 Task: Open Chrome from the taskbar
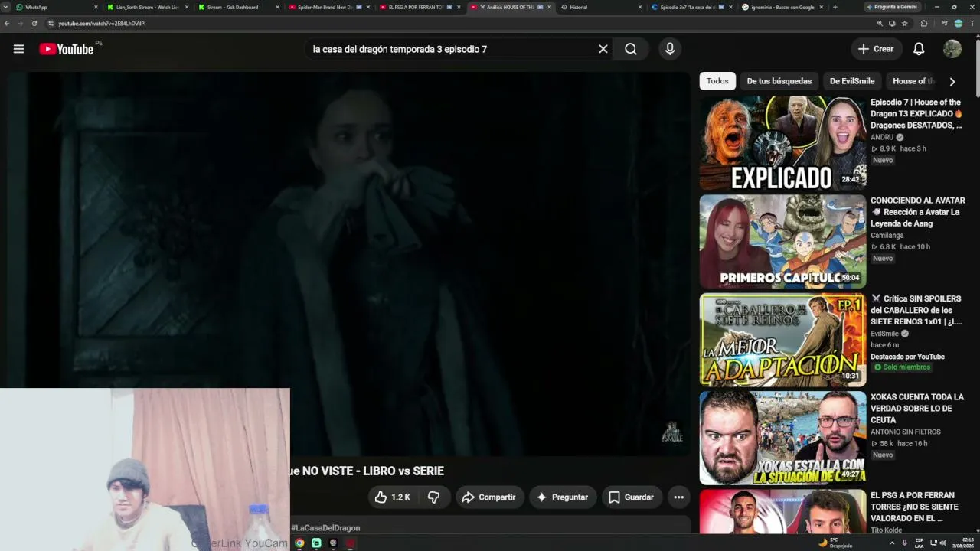[299, 543]
